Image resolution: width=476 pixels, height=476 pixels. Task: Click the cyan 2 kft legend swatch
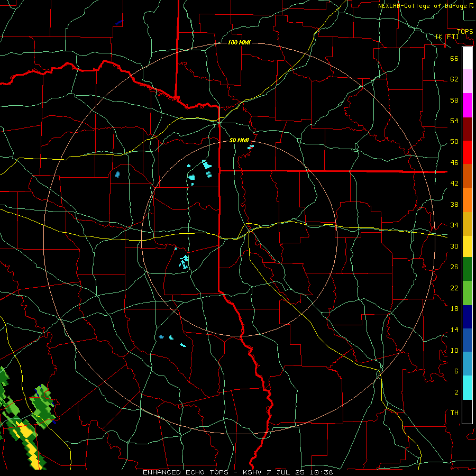click(467, 388)
